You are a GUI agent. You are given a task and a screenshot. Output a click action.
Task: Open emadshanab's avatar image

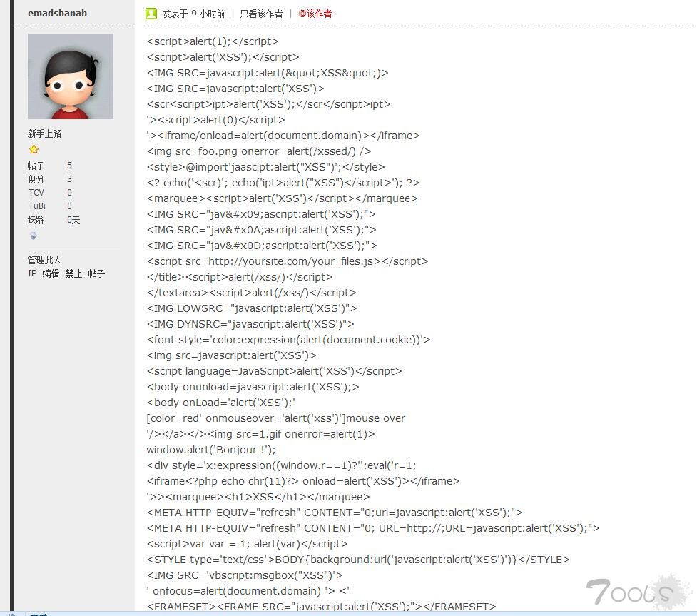(x=71, y=76)
